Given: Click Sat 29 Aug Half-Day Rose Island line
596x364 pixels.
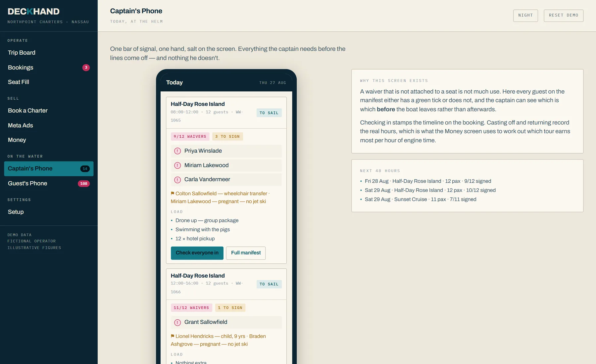Looking at the screenshot, I should (x=430, y=190).
